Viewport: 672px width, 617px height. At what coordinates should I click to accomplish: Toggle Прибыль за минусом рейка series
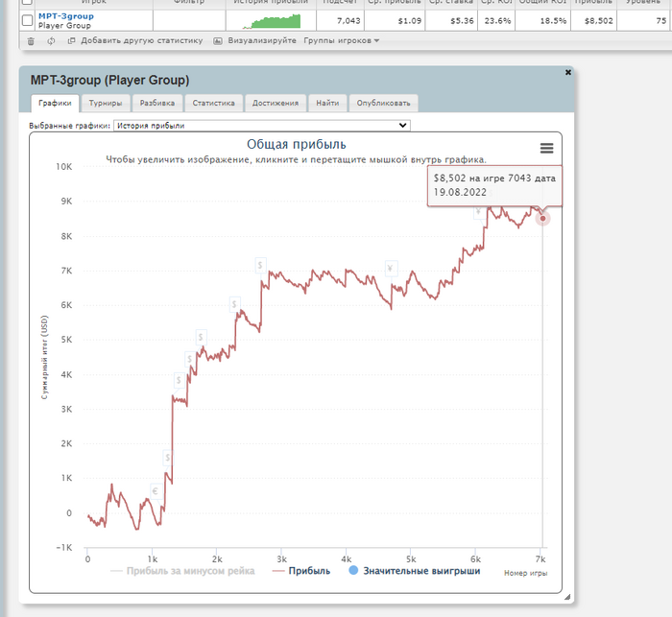pos(182,571)
